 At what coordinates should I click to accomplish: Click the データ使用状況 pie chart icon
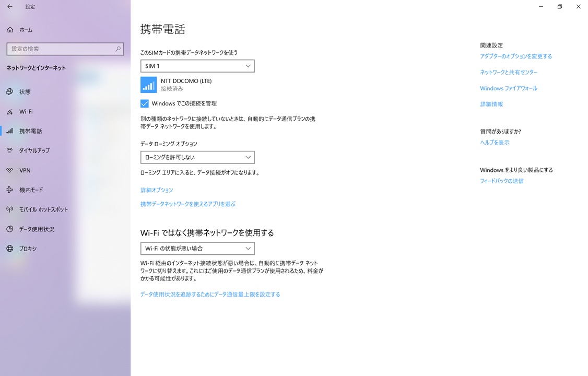(10, 229)
